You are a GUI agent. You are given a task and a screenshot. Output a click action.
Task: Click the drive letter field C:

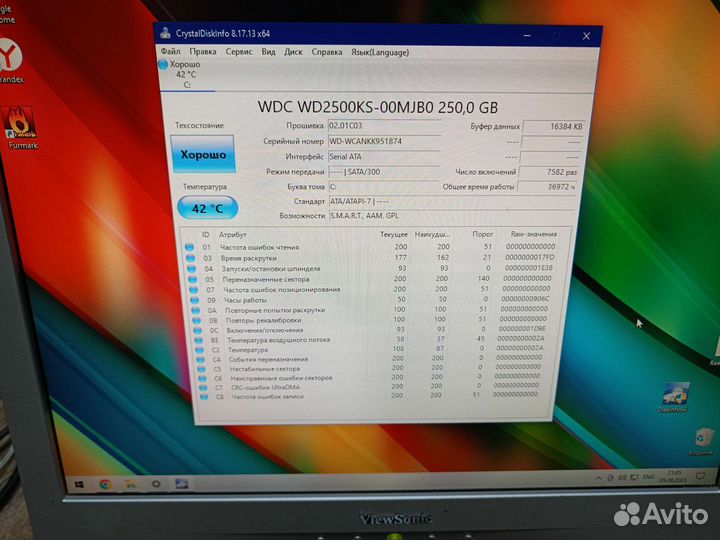click(x=384, y=187)
